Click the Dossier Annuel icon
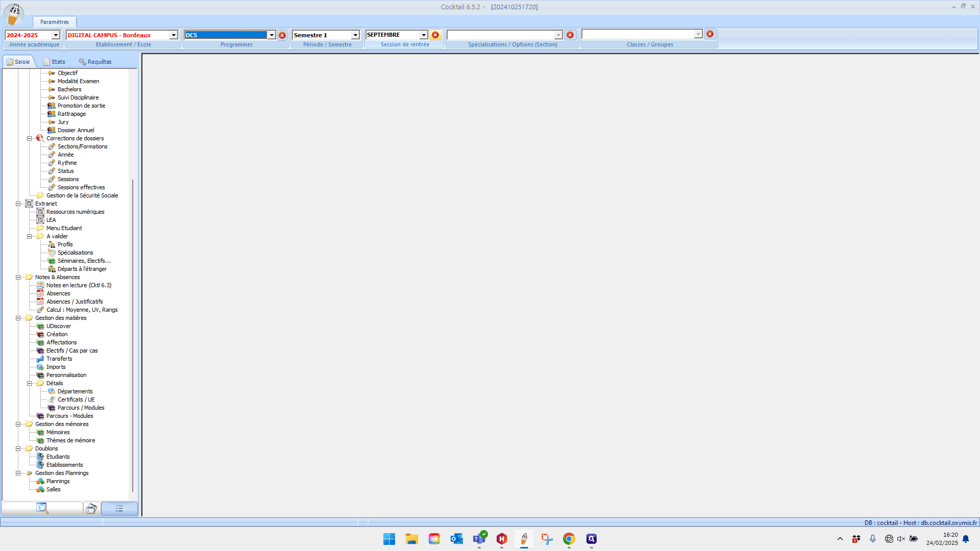This screenshot has height=551, width=980. 52,130
